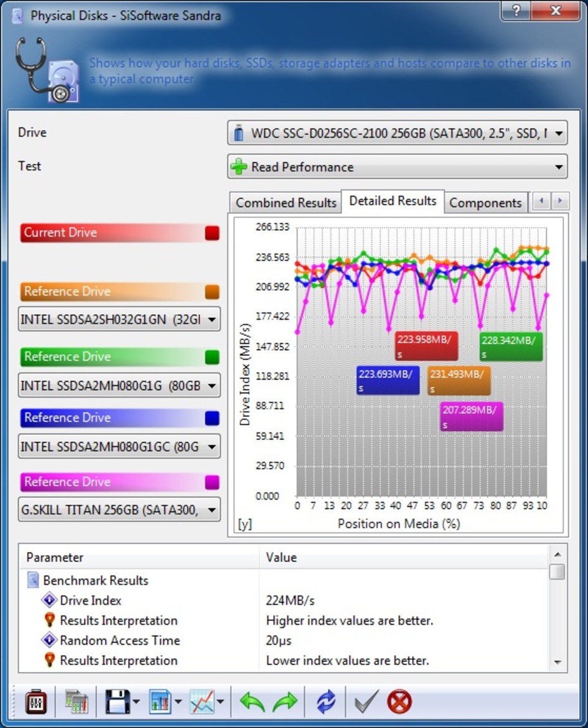Image resolution: width=588 pixels, height=728 pixels.
Task: Select the second Results Interpretation row
Action: point(283,660)
